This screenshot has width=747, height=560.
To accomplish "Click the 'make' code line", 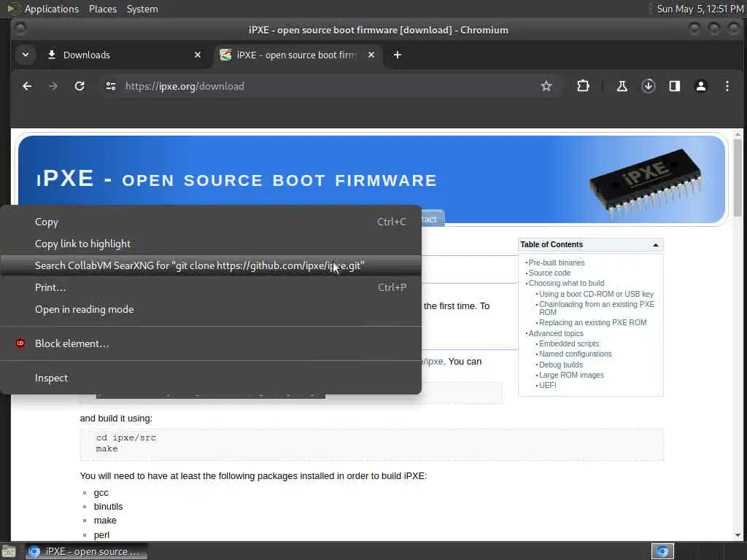I will [107, 449].
